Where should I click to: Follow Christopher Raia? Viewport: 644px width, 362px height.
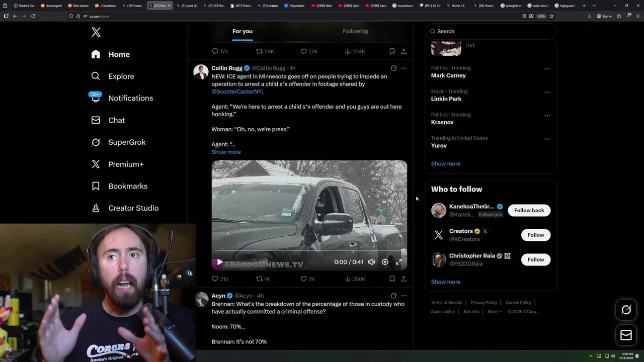(535, 259)
